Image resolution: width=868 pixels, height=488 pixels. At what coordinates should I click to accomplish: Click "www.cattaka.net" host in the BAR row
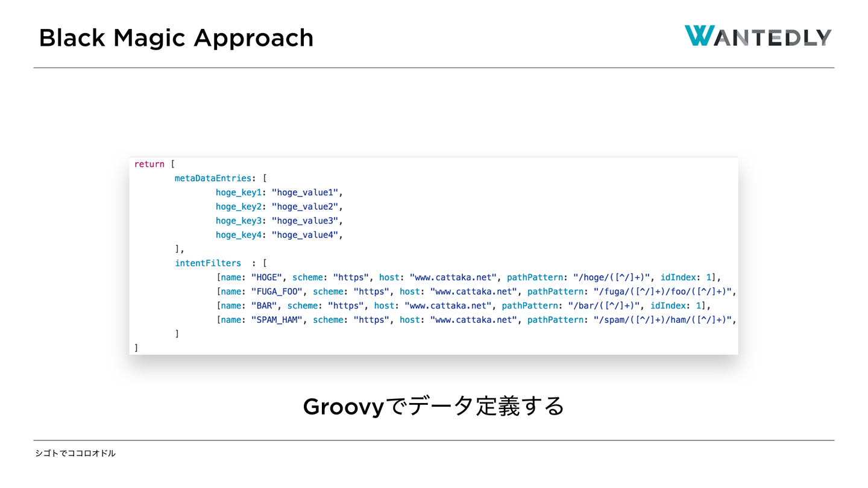tap(448, 305)
